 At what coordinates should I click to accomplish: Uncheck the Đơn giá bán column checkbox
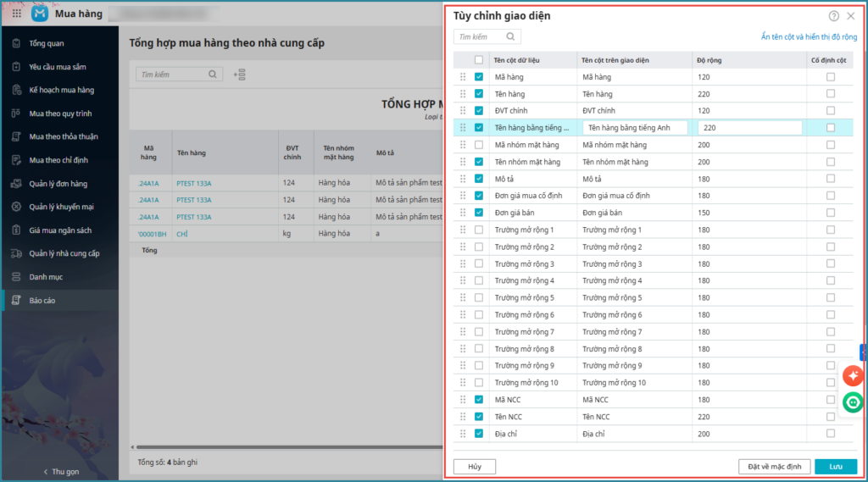(x=479, y=213)
